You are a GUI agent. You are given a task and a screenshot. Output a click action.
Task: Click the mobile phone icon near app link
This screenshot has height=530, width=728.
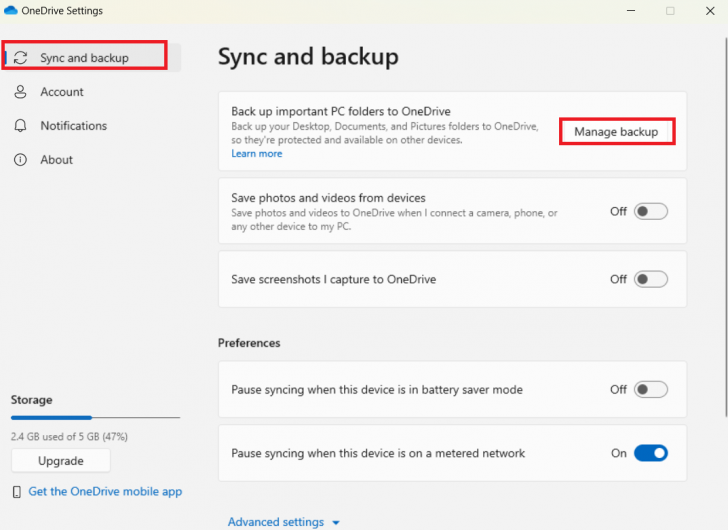(17, 492)
